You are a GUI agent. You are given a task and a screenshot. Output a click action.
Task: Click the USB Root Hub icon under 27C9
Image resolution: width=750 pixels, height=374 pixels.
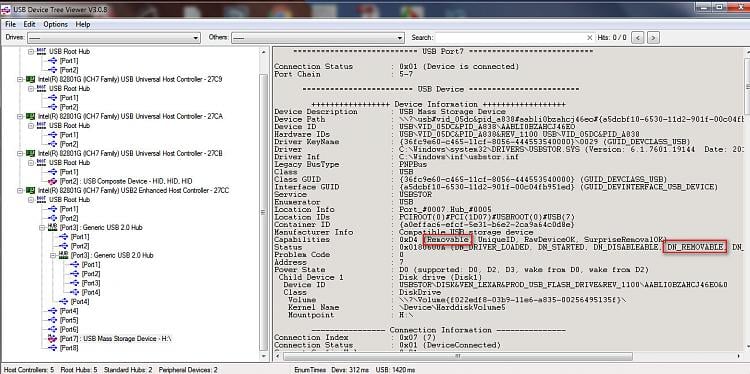[41, 88]
